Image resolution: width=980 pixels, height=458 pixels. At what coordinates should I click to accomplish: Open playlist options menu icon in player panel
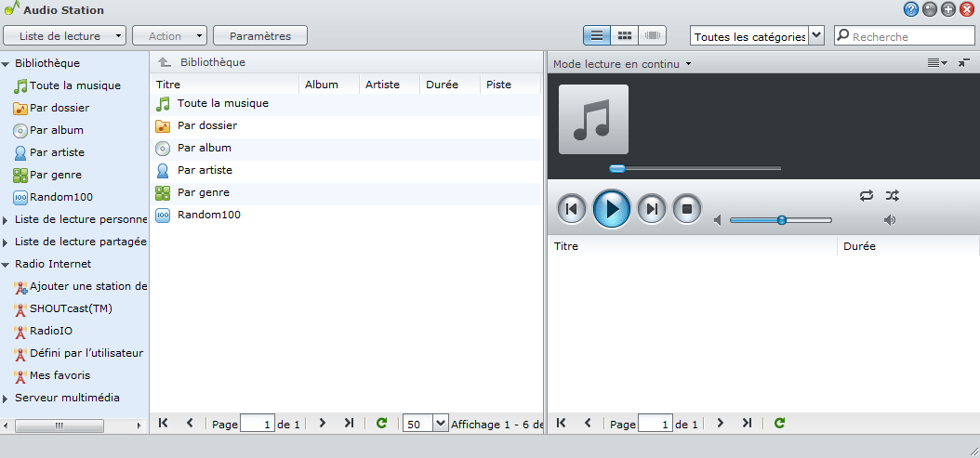coord(937,62)
